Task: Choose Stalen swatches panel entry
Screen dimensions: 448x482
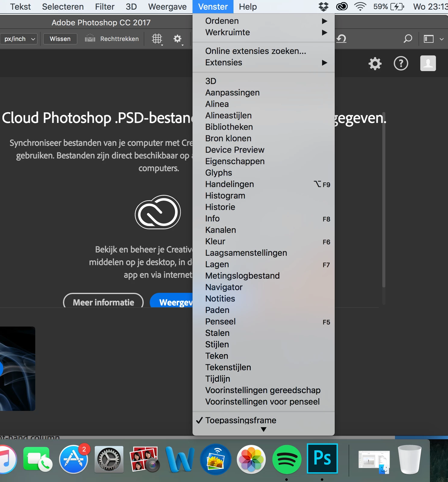Action: click(x=264, y=333)
